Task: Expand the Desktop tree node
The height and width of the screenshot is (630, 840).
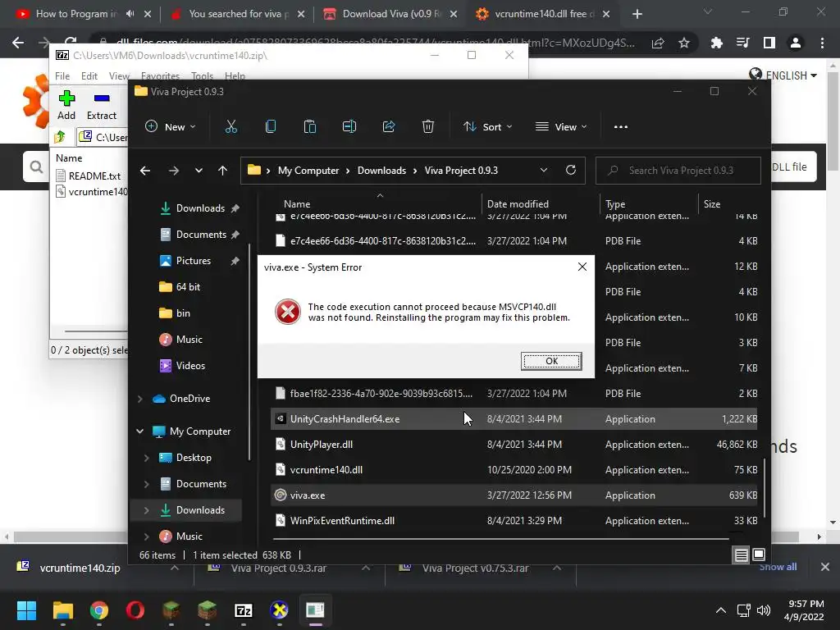Action: click(146, 458)
